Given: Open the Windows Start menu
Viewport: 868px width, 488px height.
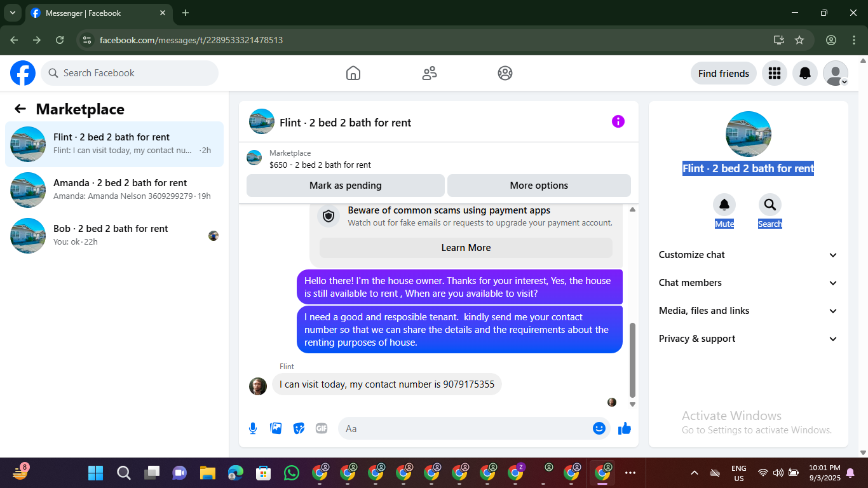Looking at the screenshot, I should click(x=96, y=473).
